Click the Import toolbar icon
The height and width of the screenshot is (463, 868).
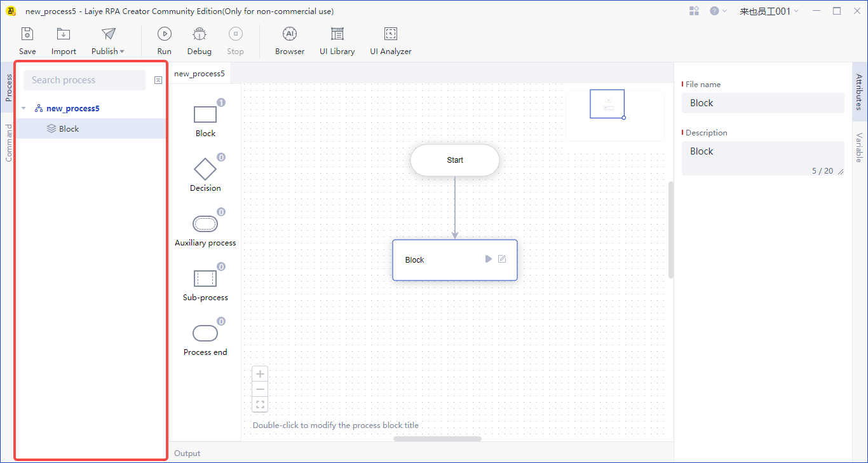tap(64, 34)
